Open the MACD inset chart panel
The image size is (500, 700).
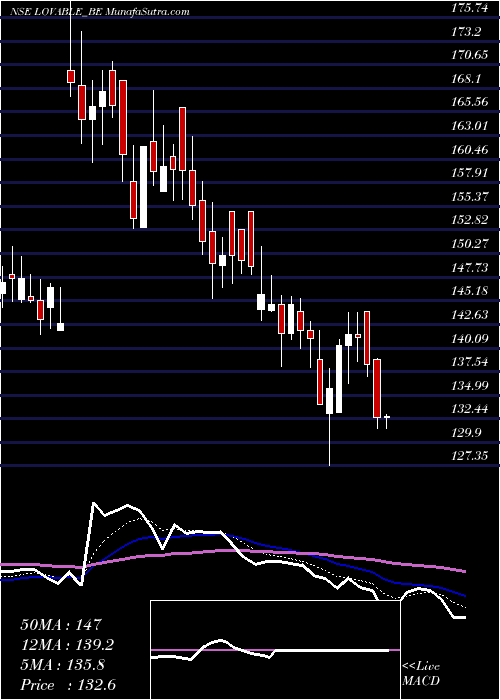(275, 650)
